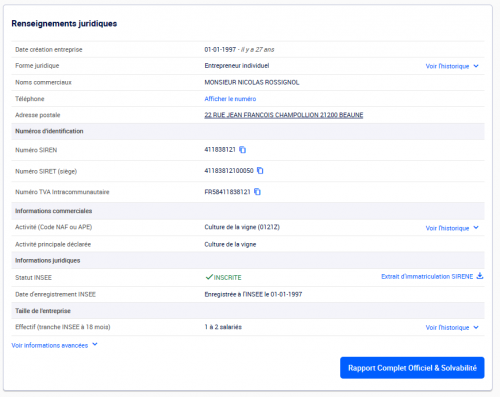The image size is (500, 397).
Task: Select the INSCRITE status text
Action: pyautogui.click(x=228, y=277)
